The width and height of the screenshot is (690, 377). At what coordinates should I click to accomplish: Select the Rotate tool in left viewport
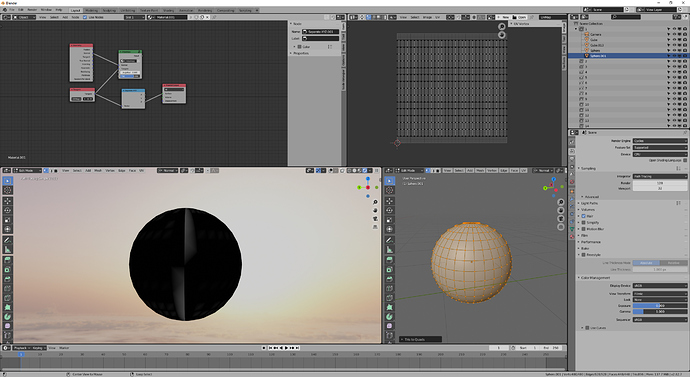7,210
